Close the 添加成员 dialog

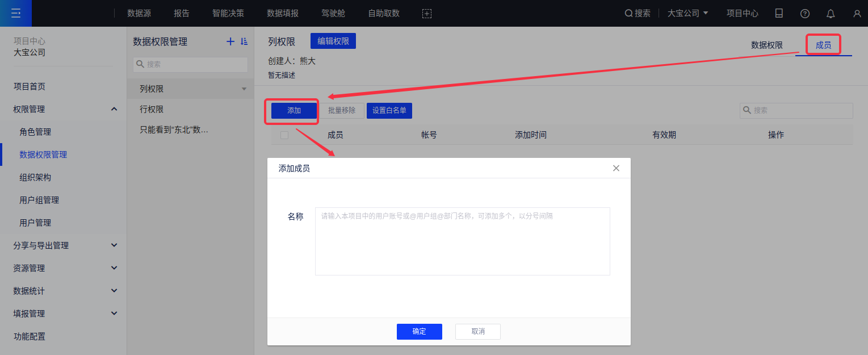pyautogui.click(x=616, y=168)
